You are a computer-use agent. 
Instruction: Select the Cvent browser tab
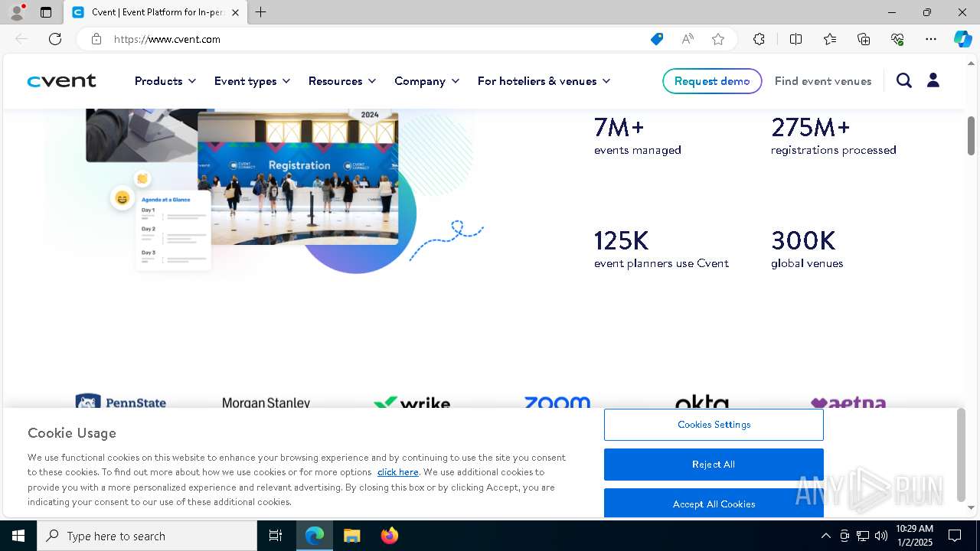(x=155, y=12)
